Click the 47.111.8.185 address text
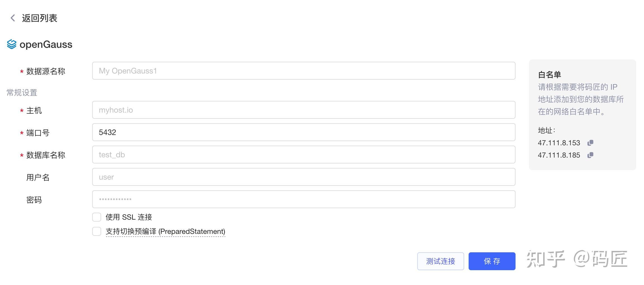Screen dimensions: 644x285 (559, 155)
